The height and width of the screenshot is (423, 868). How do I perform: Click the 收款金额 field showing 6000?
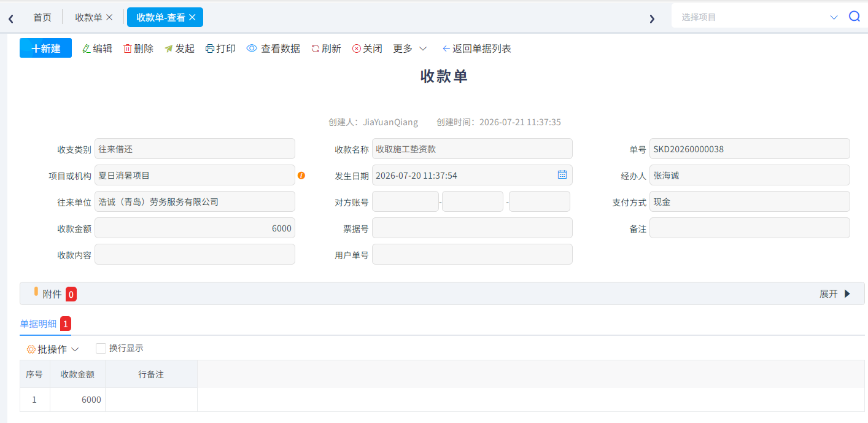195,228
